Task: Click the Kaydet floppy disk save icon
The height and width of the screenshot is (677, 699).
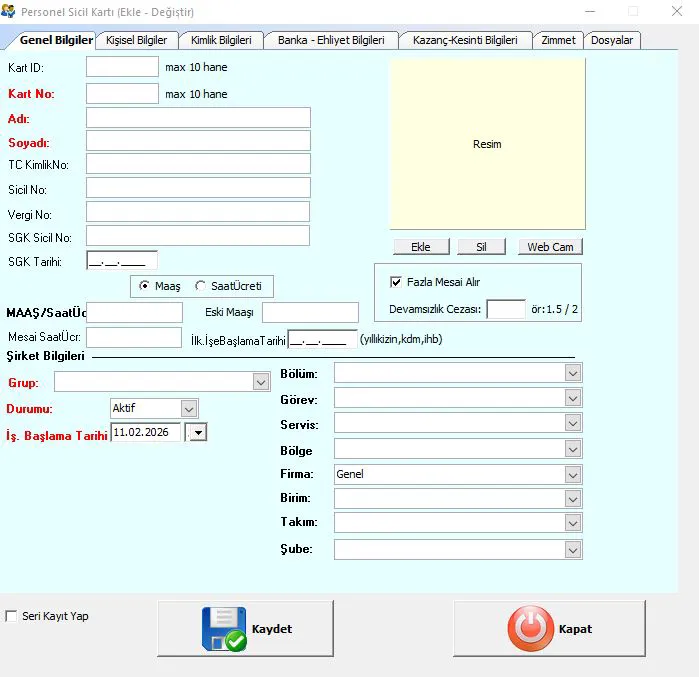Action: 223,629
